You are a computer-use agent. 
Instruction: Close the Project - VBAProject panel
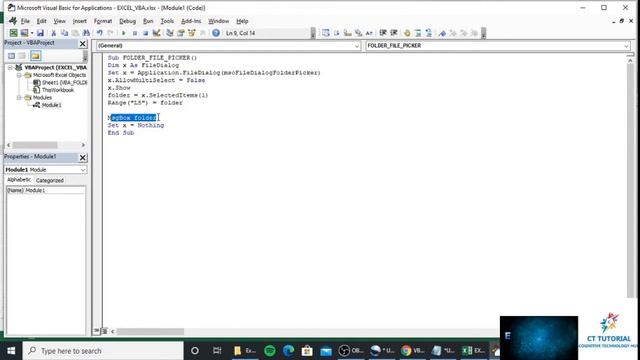(82, 44)
